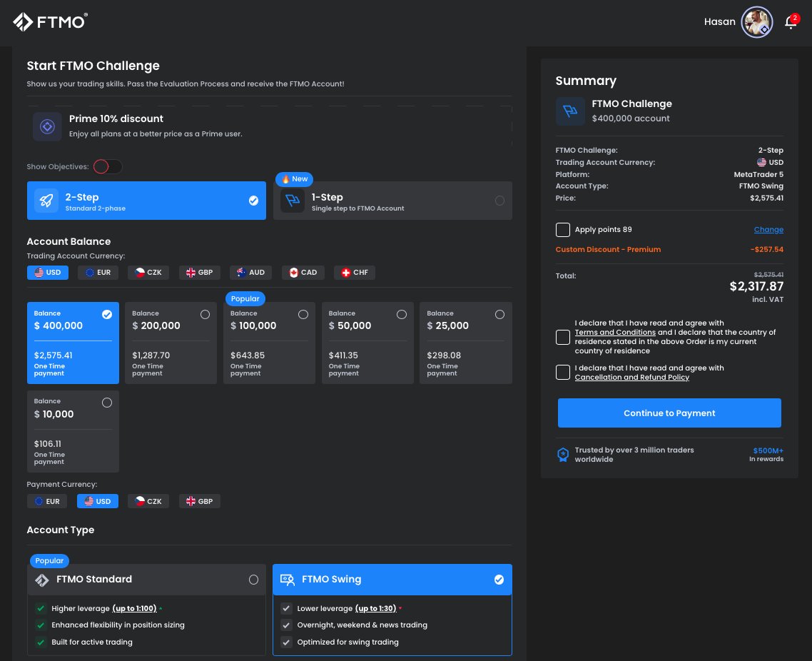
Task: Set payment currency to EUR
Action: tap(47, 501)
